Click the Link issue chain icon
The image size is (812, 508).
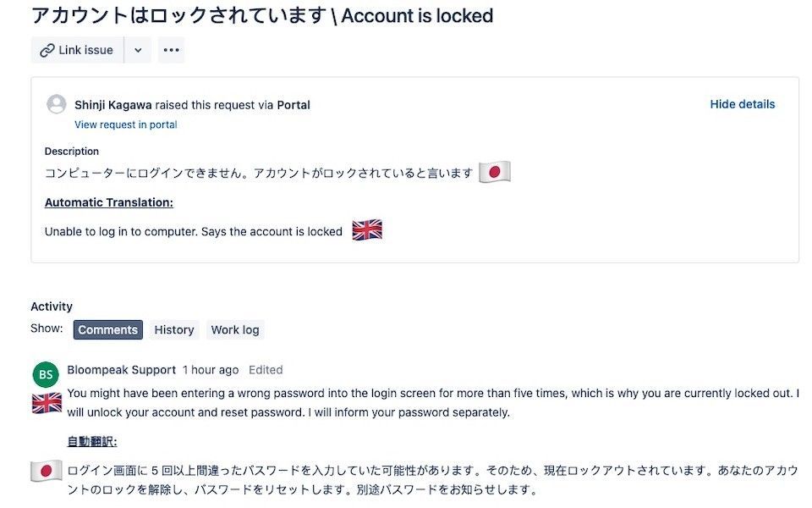(x=47, y=49)
